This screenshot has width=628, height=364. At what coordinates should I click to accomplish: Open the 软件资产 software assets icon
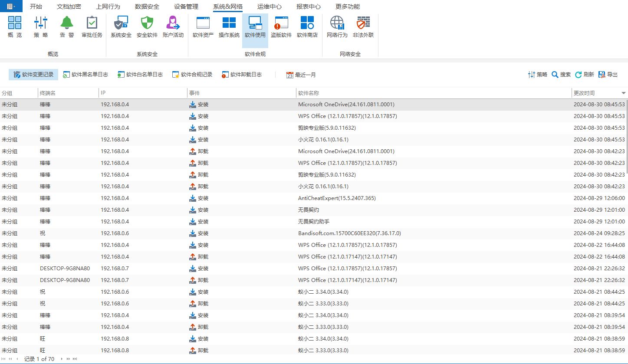(203, 27)
